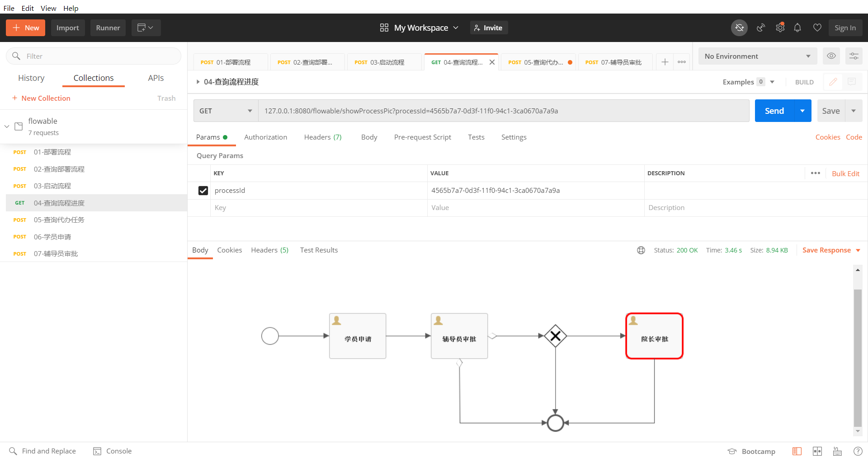Open the capture requests satellite icon
Screen dimensions: 868x458
click(x=761, y=28)
